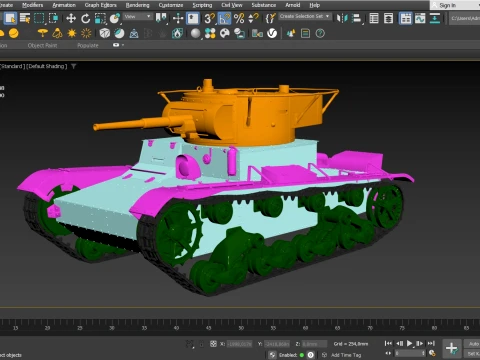The width and height of the screenshot is (480, 360).
Task: Click the Select and Manipulate icon
Action: [178, 18]
